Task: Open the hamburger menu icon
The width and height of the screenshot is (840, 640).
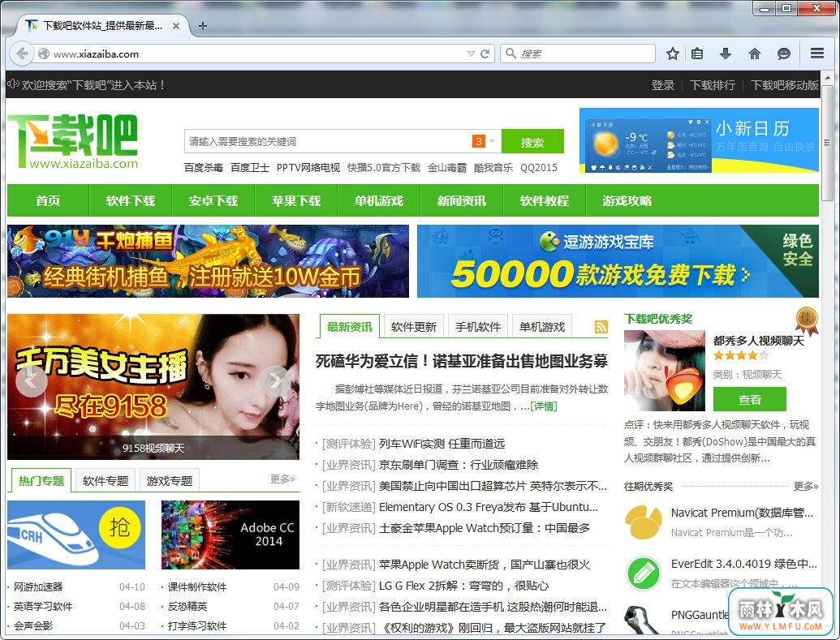Action: click(x=817, y=53)
